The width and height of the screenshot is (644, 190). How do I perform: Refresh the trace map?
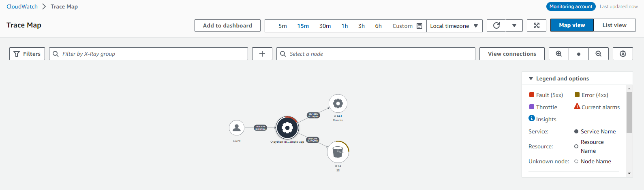(496, 25)
